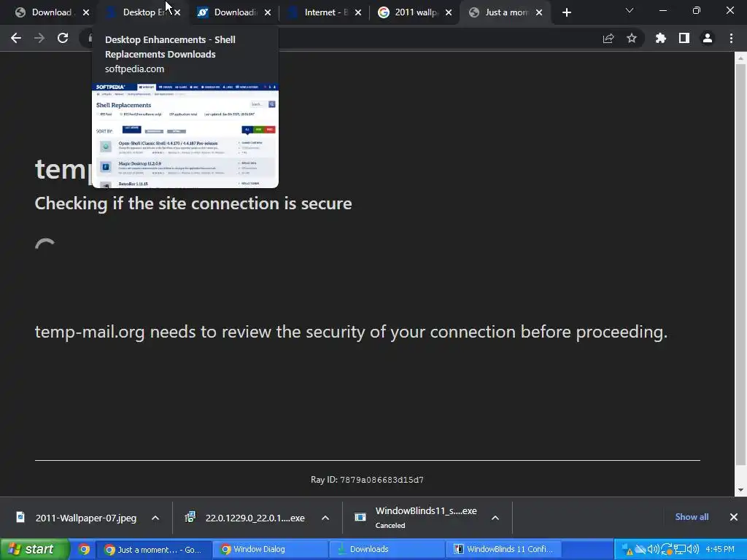The width and height of the screenshot is (747, 560).
Task: Close the Just a moment tab
Action: point(539,12)
